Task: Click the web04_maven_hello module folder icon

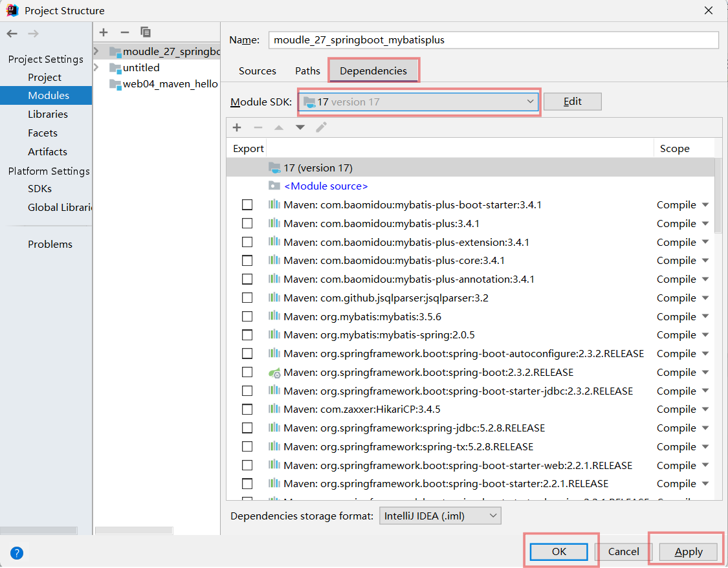Action: click(x=115, y=84)
